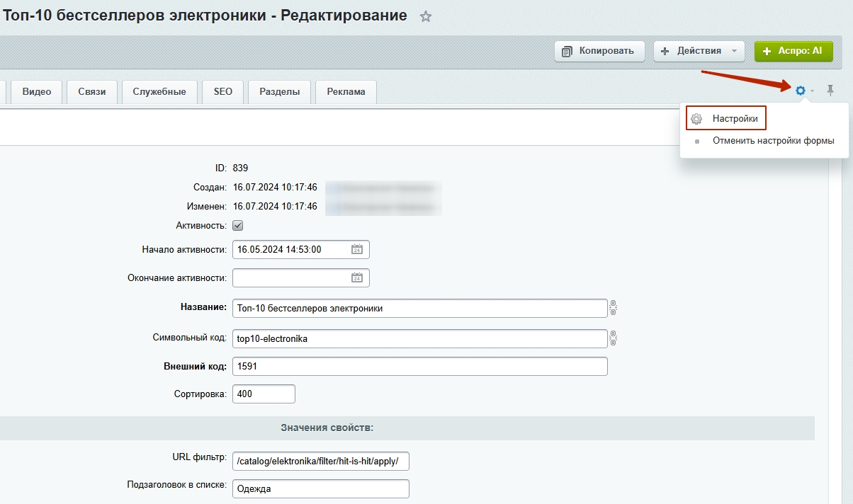Open the gear settings menu icon

801,91
